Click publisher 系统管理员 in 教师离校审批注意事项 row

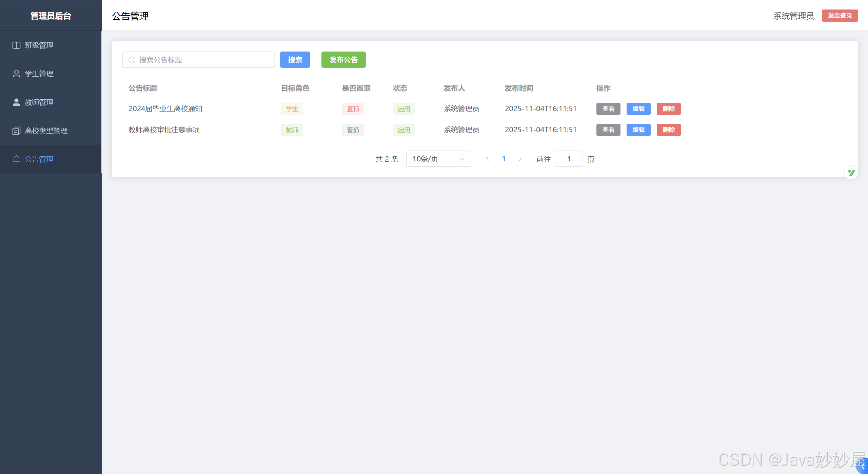[461, 130]
